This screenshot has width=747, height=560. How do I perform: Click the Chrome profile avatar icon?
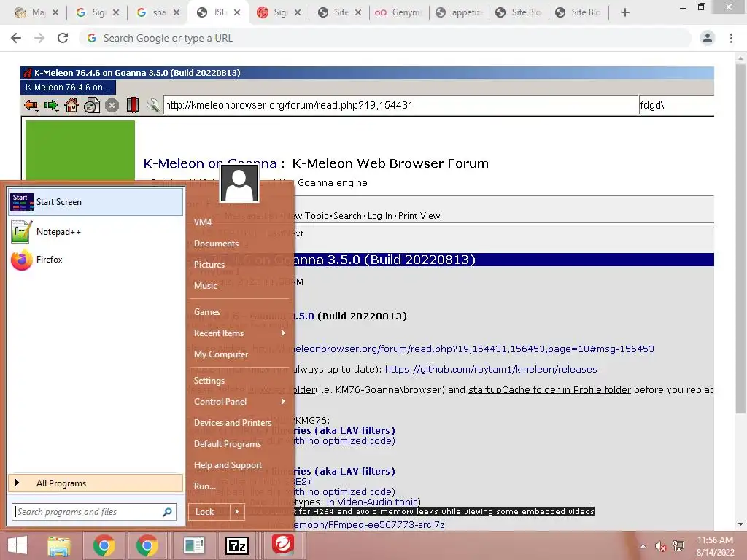(x=708, y=38)
